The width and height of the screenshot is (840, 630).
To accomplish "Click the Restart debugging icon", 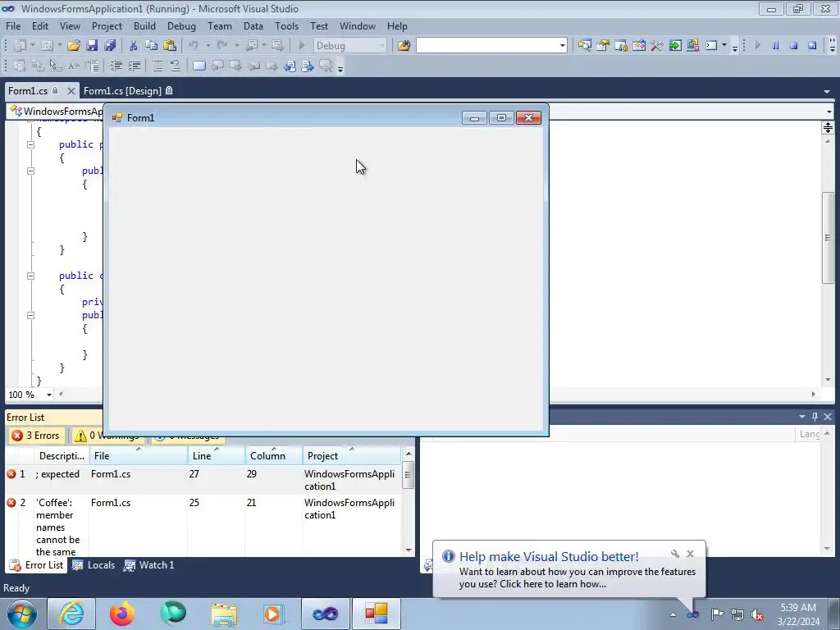I will (811, 46).
